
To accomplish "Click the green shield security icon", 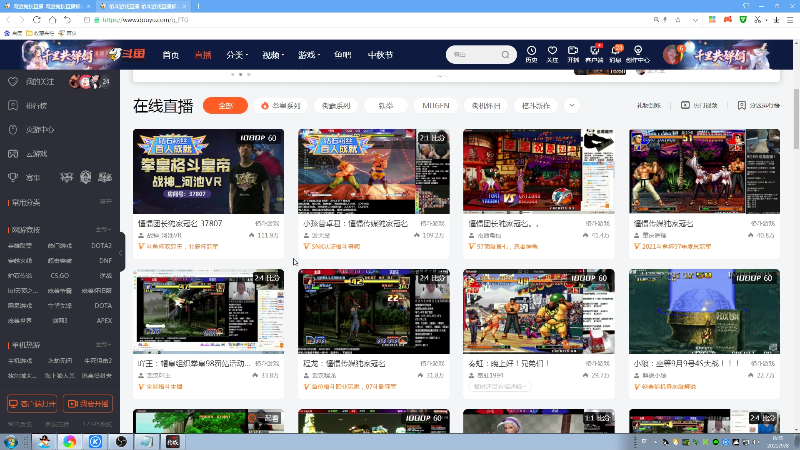I will 743,20.
